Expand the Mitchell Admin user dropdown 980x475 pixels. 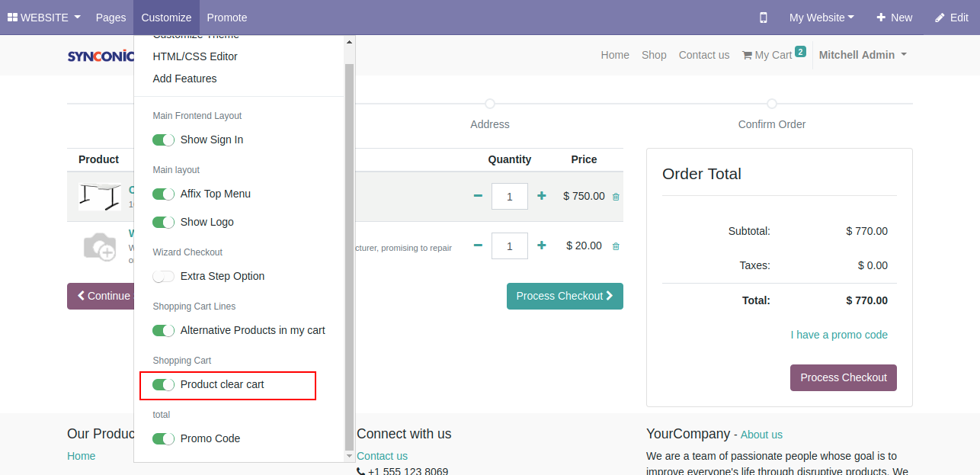(863, 55)
